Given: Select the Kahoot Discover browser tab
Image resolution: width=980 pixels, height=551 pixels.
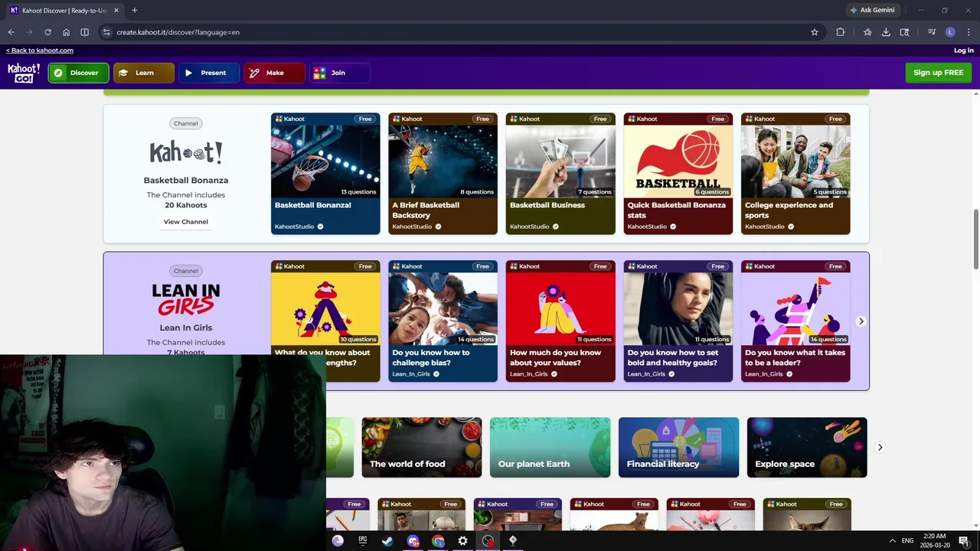Looking at the screenshot, I should (x=64, y=10).
